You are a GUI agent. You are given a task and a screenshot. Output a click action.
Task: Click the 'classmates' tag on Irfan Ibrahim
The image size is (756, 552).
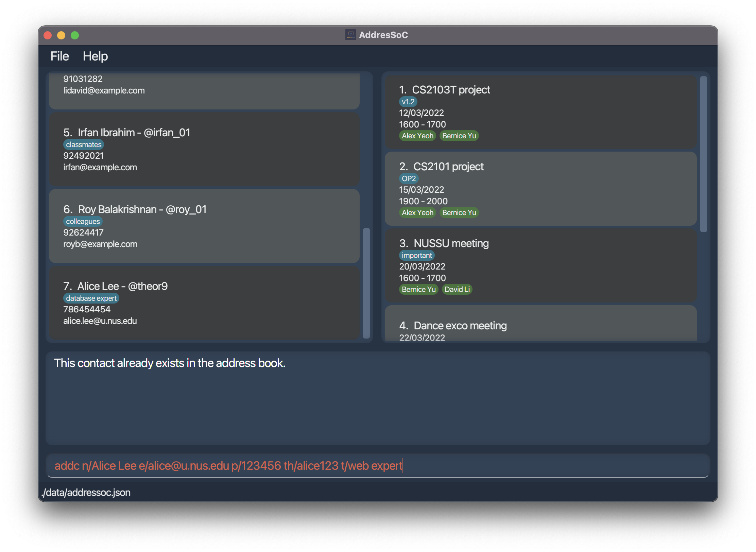84,144
